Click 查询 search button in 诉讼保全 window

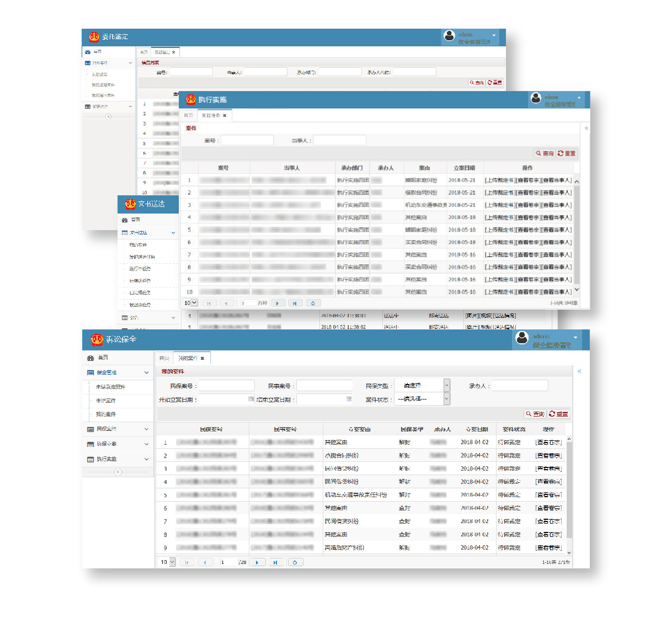tap(535, 414)
